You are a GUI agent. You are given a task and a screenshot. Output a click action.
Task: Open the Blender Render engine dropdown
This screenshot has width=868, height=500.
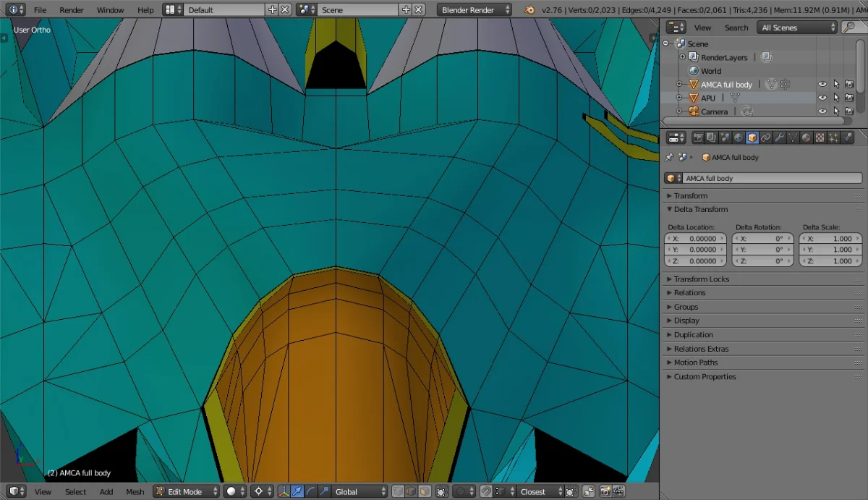click(x=475, y=10)
